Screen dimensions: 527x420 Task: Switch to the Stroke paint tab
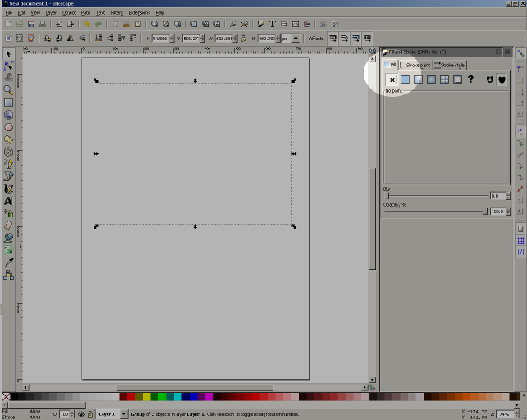click(x=415, y=65)
